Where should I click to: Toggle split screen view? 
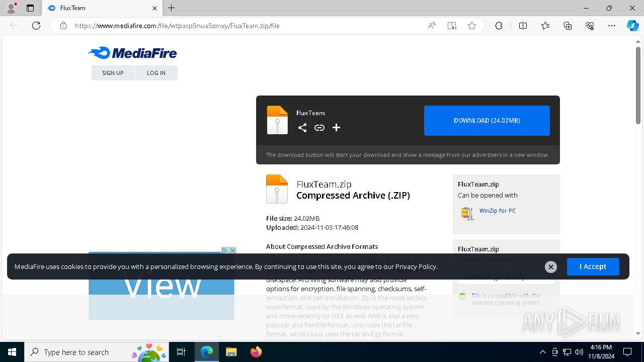coord(523,26)
